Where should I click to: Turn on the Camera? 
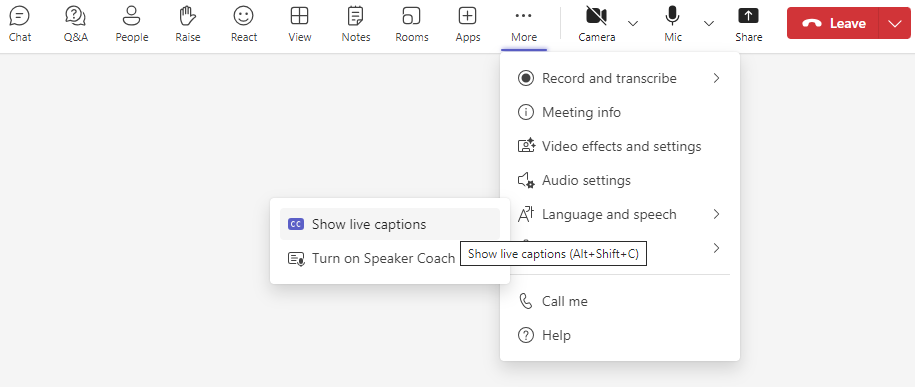(596, 24)
